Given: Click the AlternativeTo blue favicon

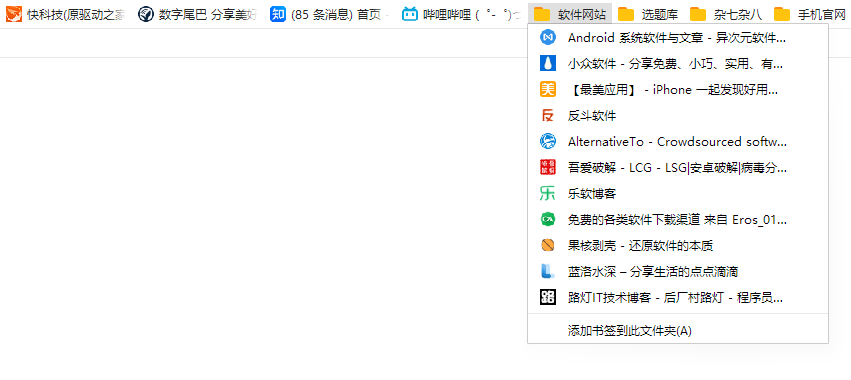Looking at the screenshot, I should pyautogui.click(x=548, y=142).
